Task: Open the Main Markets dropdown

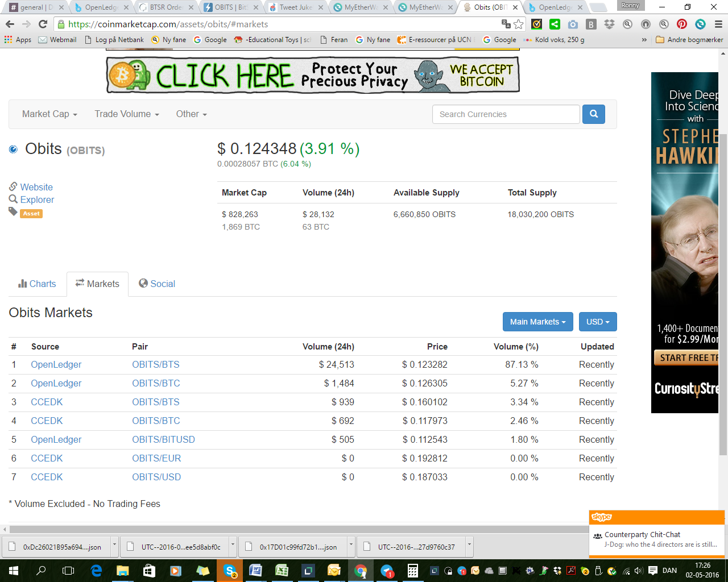Action: click(x=537, y=322)
